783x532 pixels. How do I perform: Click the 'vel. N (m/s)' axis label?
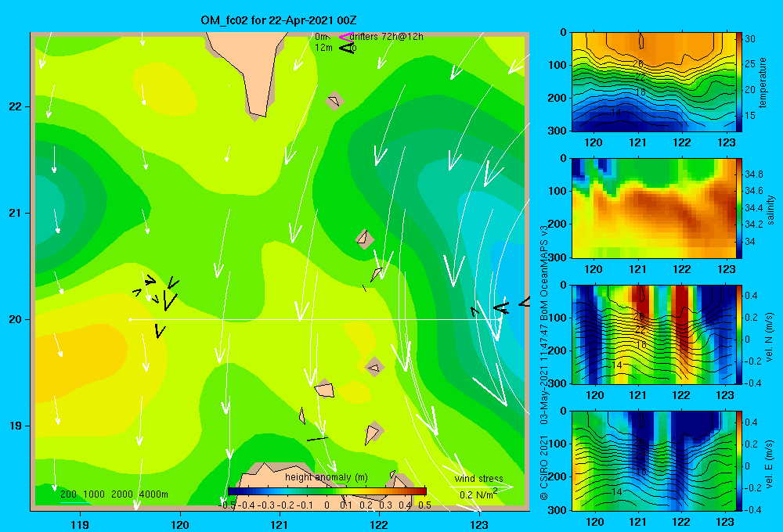coord(770,337)
